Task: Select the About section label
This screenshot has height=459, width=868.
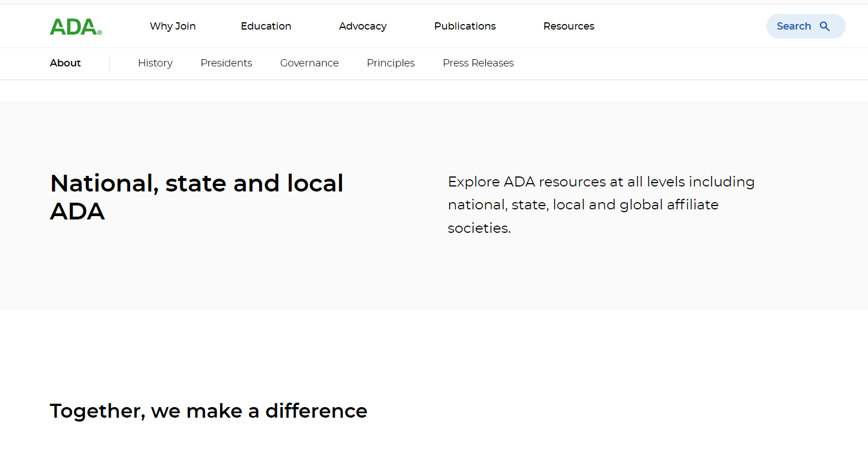Action: coord(65,63)
